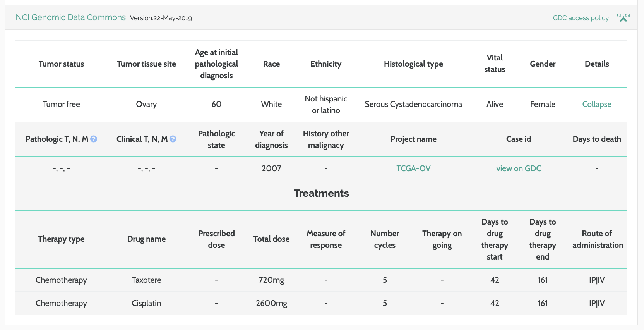644x330 pixels.
Task: Follow the view on GDC link
Action: (x=519, y=168)
